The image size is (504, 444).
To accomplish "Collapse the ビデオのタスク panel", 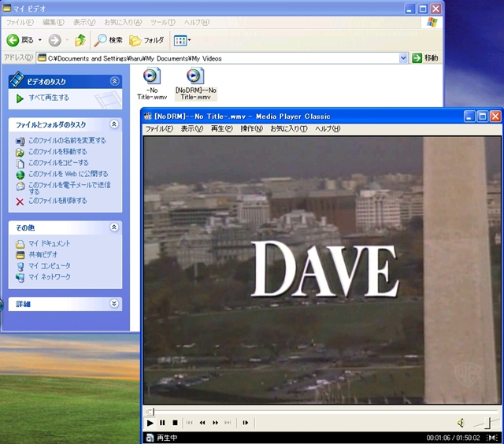I will [x=114, y=81].
